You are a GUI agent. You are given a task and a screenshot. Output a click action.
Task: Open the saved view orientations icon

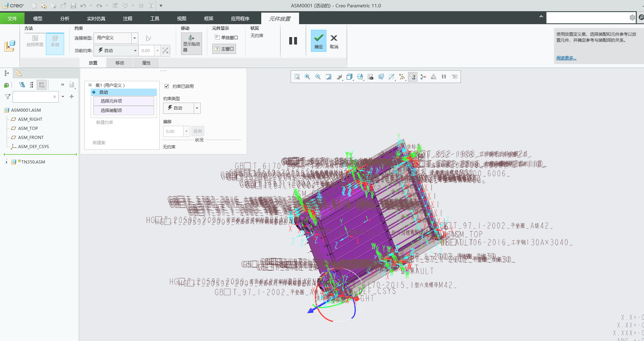349,77
